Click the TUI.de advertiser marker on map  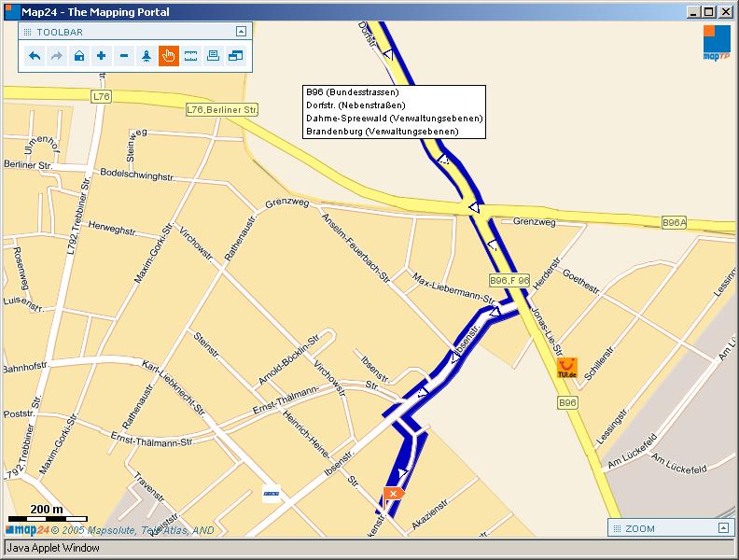point(567,367)
